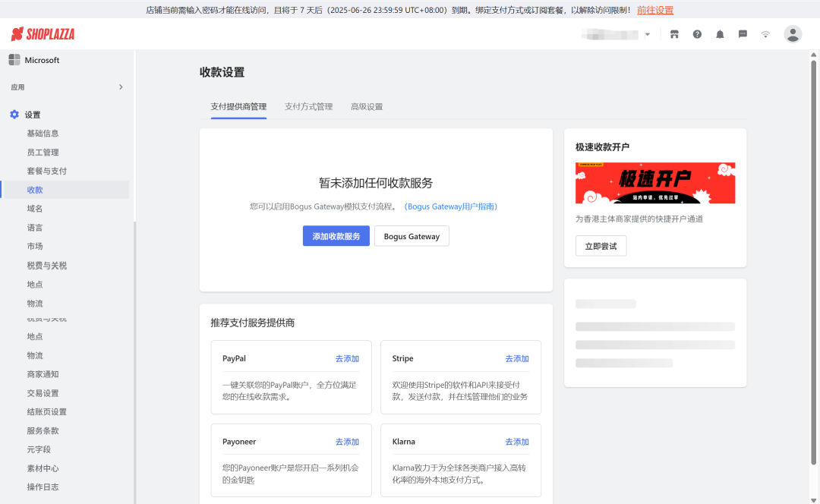This screenshot has height=504, width=820.
Task: Click the 设置 section label
Action: pyautogui.click(x=33, y=115)
